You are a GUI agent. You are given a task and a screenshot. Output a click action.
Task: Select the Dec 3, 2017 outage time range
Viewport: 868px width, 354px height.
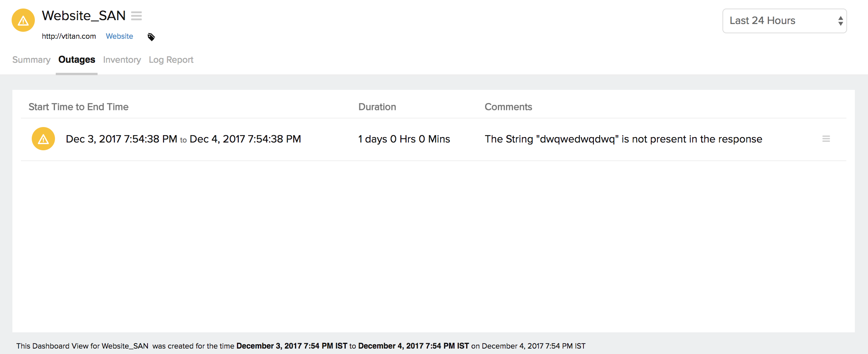pyautogui.click(x=183, y=139)
